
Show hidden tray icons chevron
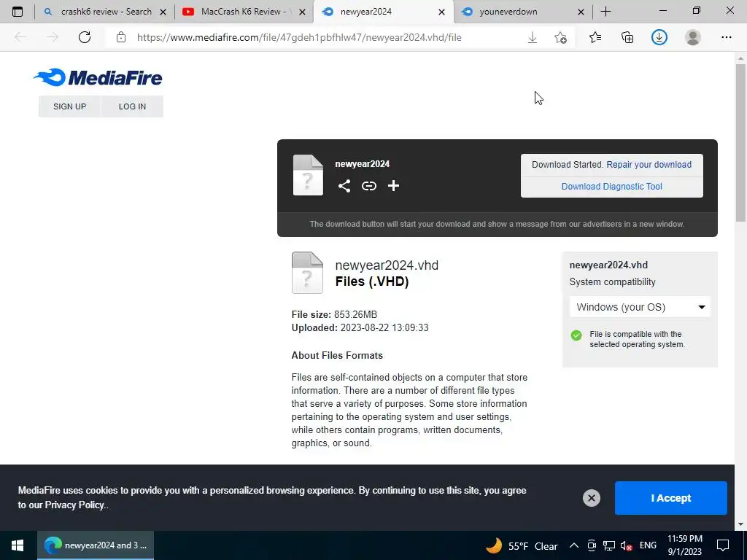pos(574,545)
